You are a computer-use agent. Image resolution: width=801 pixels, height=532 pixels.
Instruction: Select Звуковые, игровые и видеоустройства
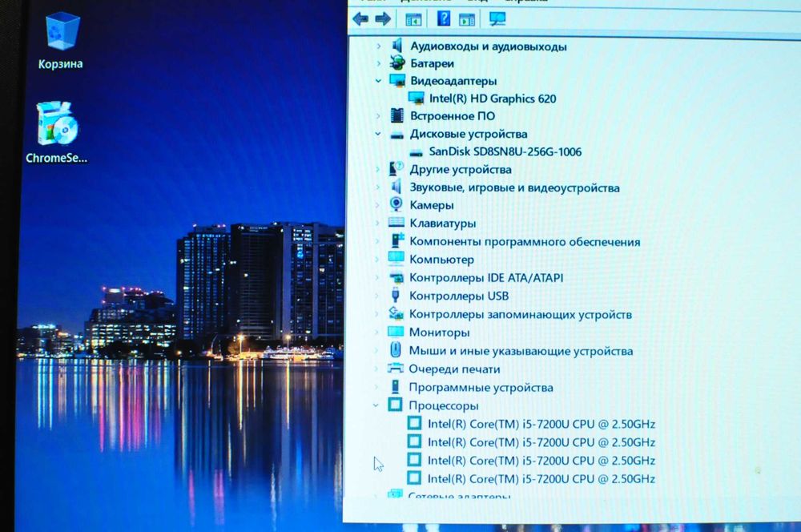point(514,187)
